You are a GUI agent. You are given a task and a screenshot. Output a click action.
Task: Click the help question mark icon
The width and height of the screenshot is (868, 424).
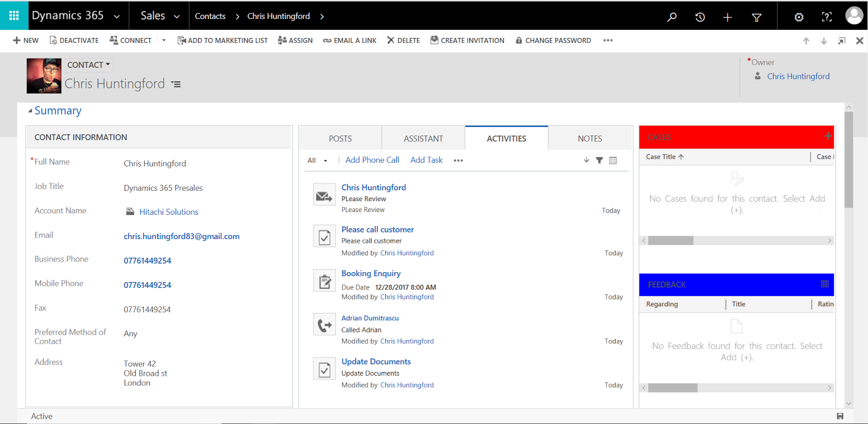827,17
